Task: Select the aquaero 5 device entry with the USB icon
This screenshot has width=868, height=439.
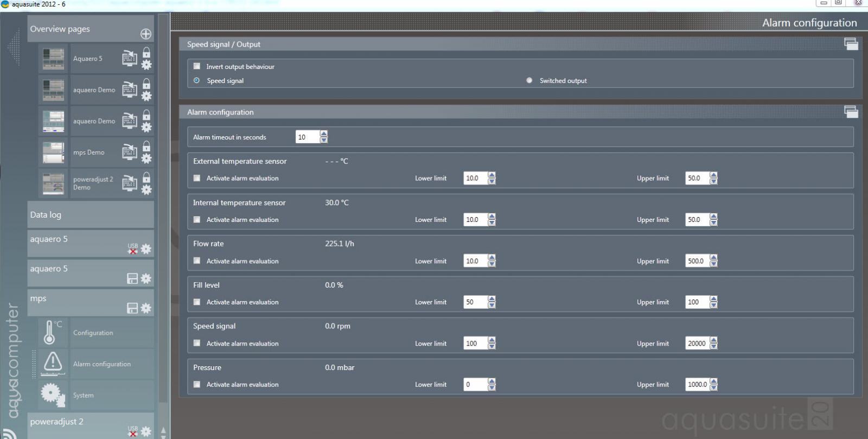Action: pyautogui.click(x=91, y=244)
